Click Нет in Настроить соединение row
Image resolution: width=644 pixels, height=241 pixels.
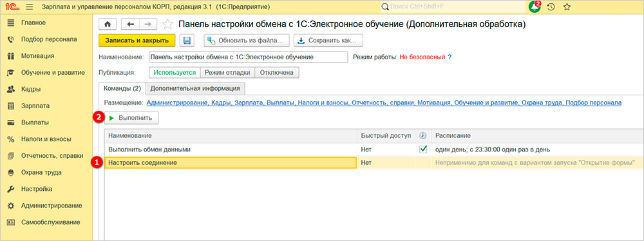[366, 163]
